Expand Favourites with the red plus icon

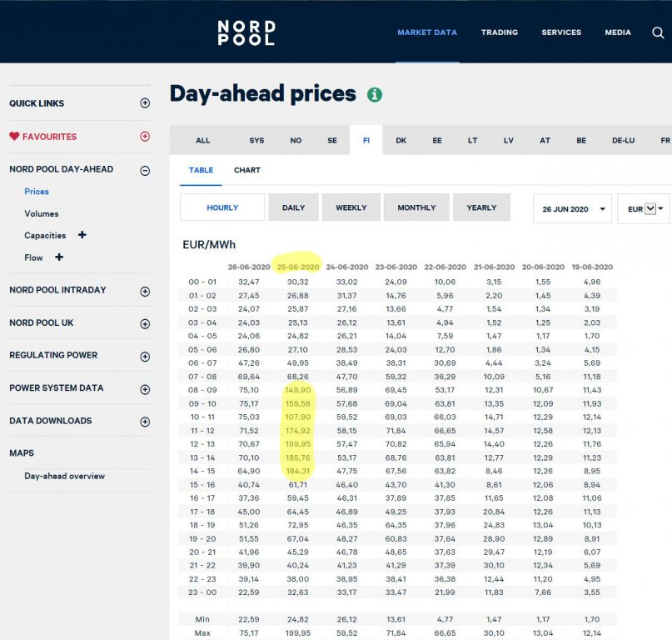(145, 137)
